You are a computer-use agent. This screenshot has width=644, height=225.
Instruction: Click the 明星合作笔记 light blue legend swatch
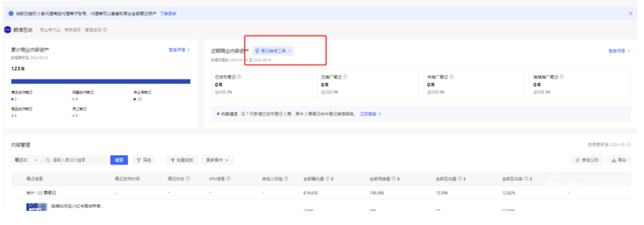(74, 99)
